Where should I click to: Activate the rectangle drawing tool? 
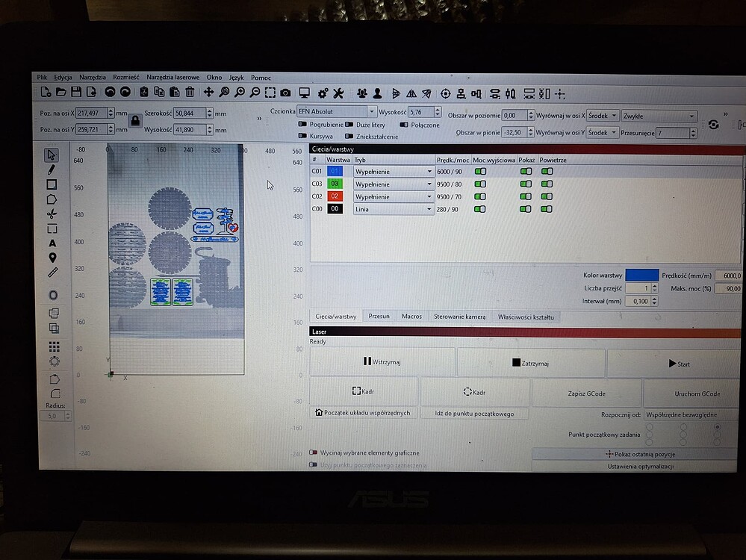(52, 182)
